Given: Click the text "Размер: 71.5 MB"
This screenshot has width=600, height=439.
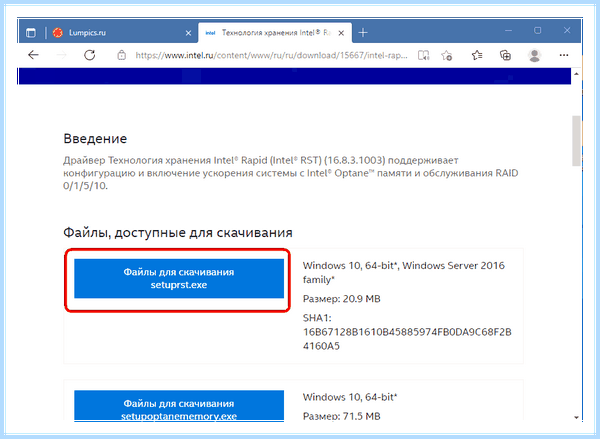Looking at the screenshot, I should (342, 416).
